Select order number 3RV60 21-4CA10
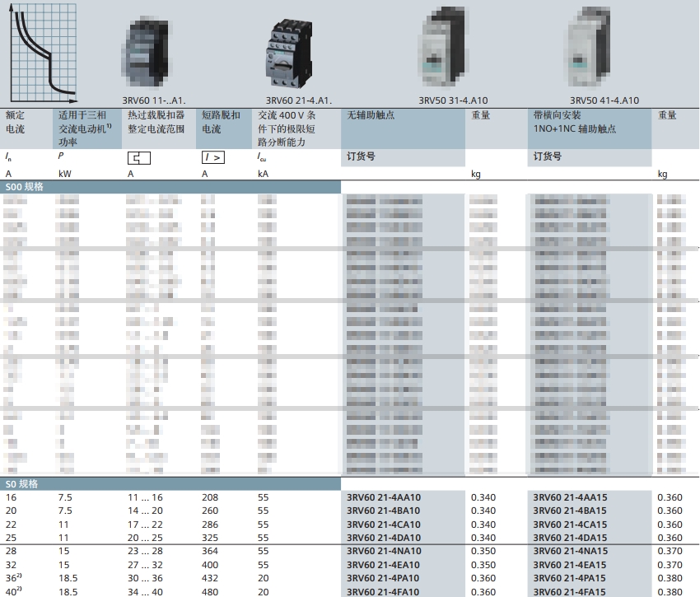Viewport: 700px width, 597px height. (x=384, y=525)
